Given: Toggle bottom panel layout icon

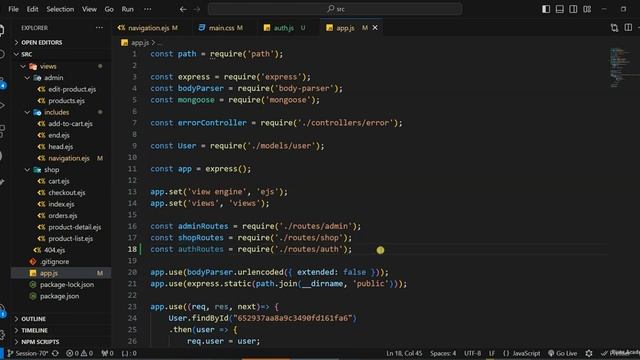Looking at the screenshot, I should (x=560, y=9).
